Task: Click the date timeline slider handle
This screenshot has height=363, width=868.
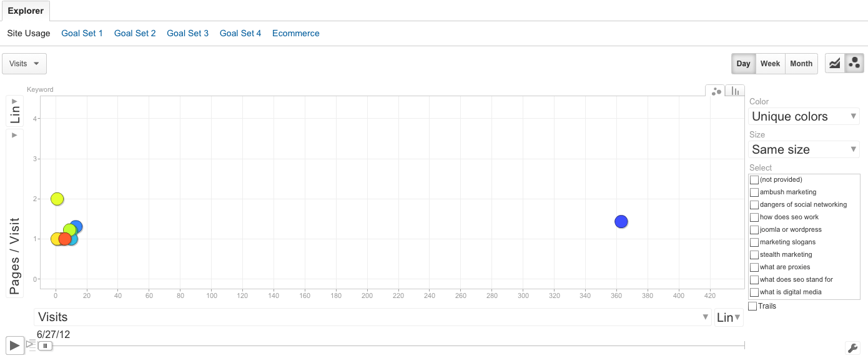Action: click(x=45, y=346)
